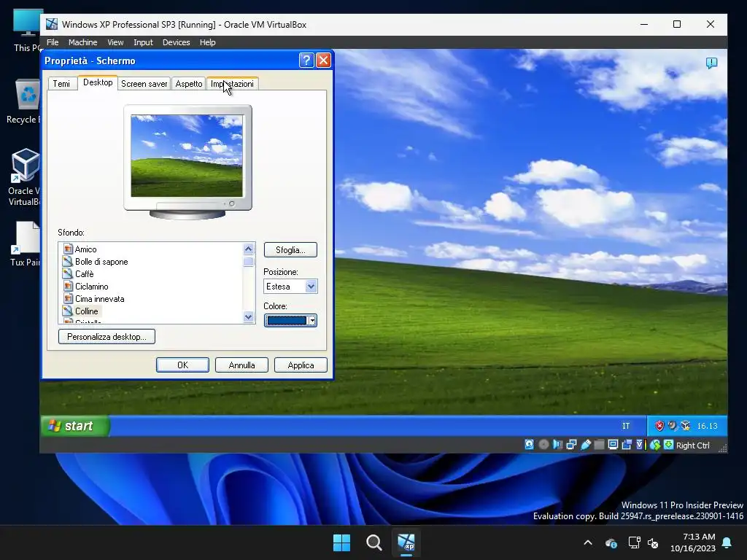Open the Windows 11 Start menu
The image size is (747, 560).
tap(341, 542)
